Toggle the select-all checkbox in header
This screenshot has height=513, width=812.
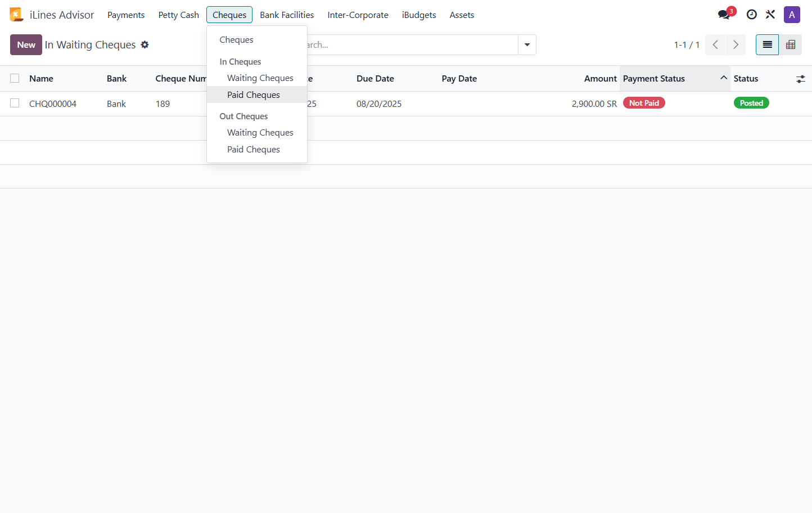coord(15,78)
